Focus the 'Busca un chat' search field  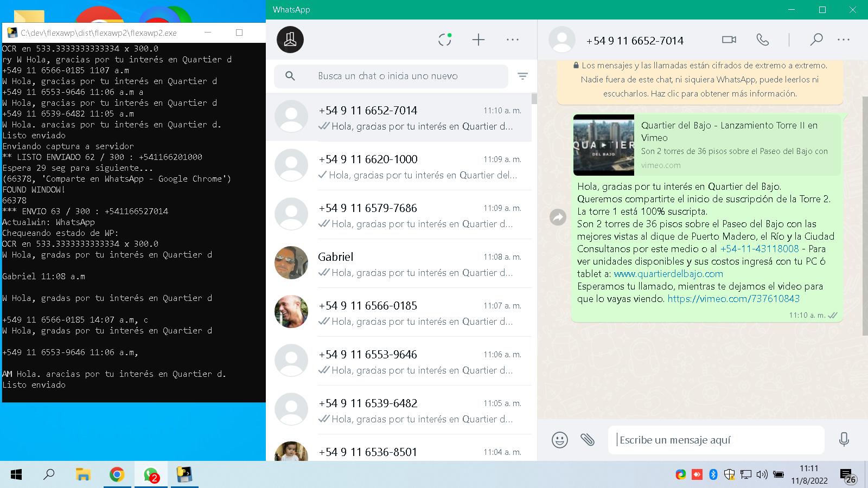pyautogui.click(x=391, y=76)
